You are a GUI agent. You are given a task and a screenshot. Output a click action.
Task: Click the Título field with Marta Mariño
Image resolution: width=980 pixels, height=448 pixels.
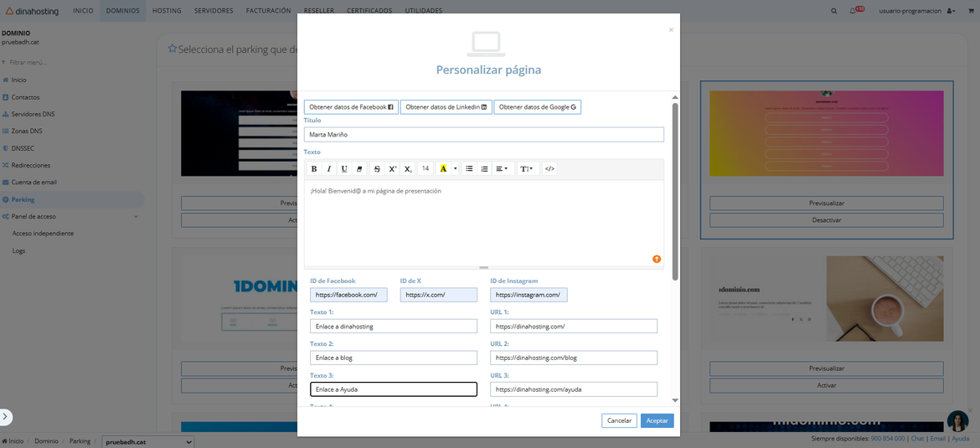(x=484, y=134)
